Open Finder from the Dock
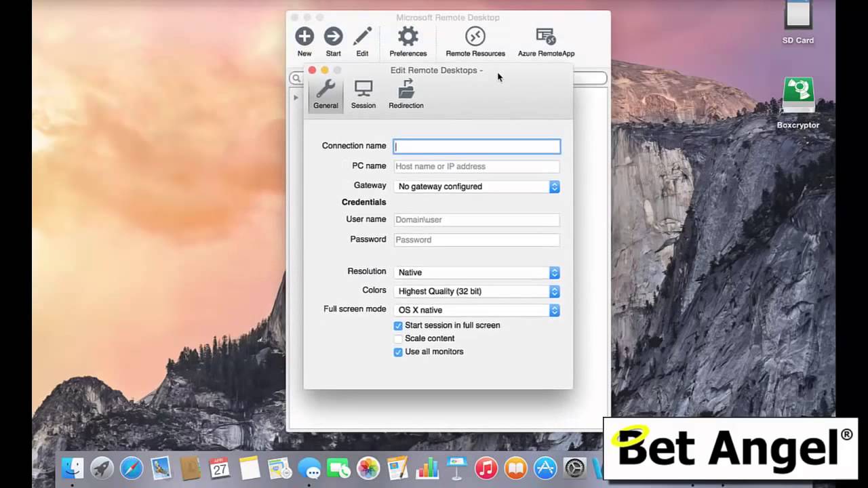868x488 pixels. (73, 468)
